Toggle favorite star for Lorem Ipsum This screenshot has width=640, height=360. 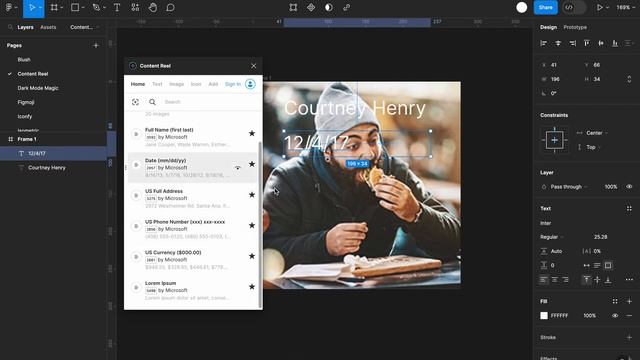252,287
